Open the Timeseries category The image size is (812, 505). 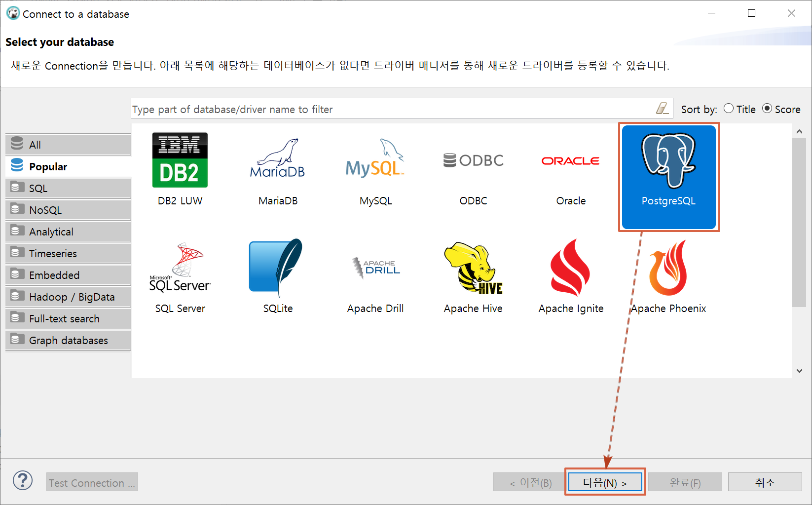68,253
